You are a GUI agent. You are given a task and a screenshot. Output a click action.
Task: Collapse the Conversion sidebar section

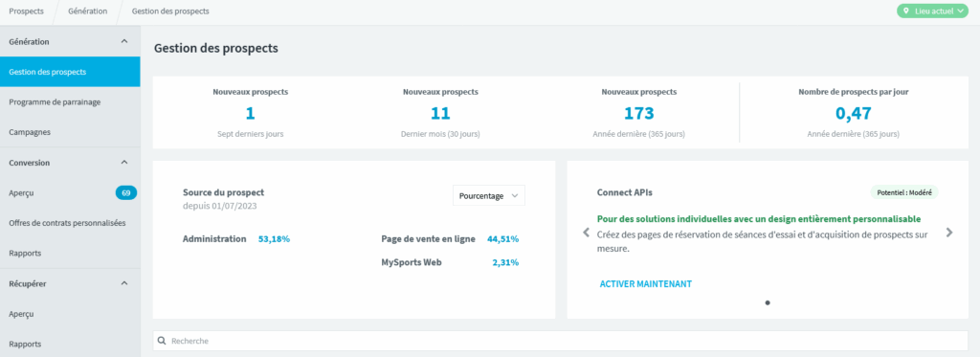click(x=123, y=163)
